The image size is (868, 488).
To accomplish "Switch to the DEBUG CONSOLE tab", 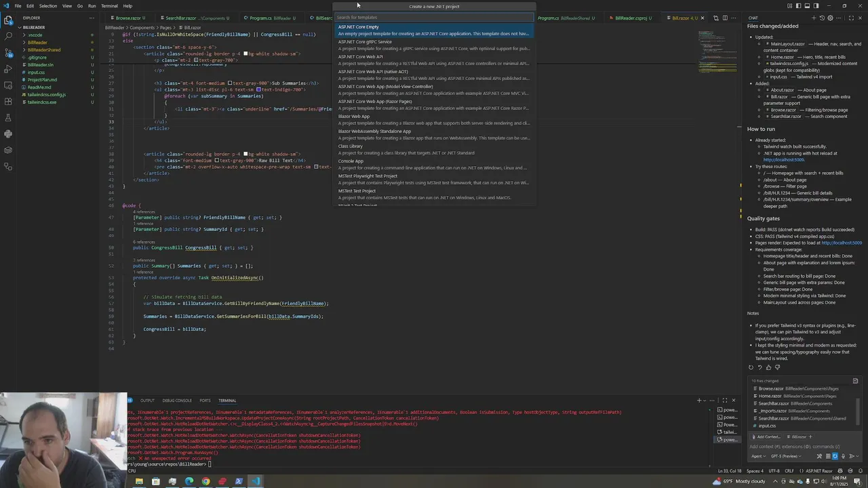I will click(x=177, y=401).
